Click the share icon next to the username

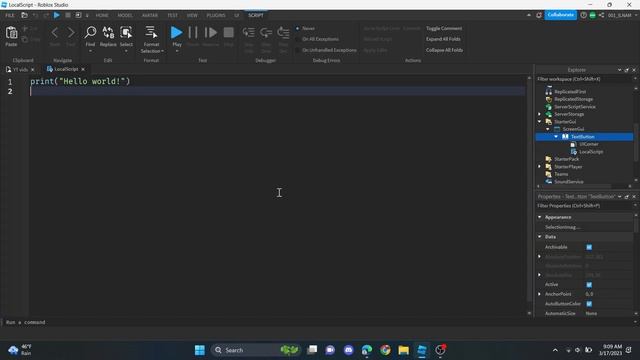tap(601, 15)
